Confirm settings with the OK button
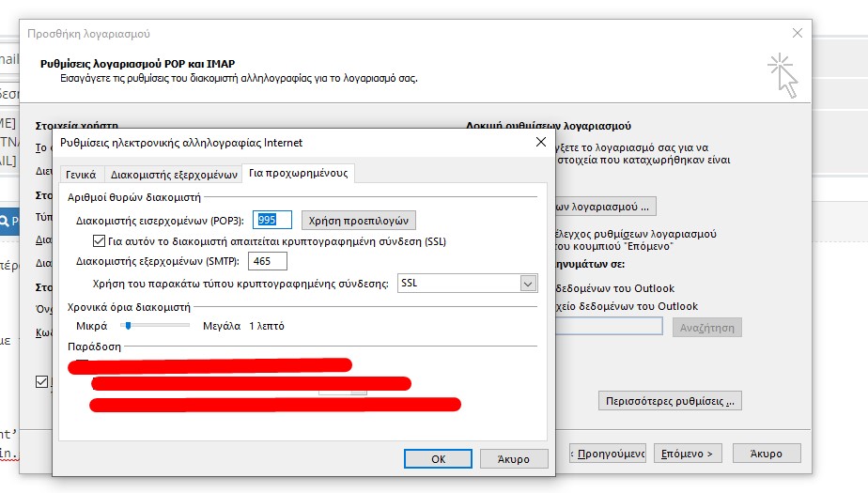 [x=438, y=459]
